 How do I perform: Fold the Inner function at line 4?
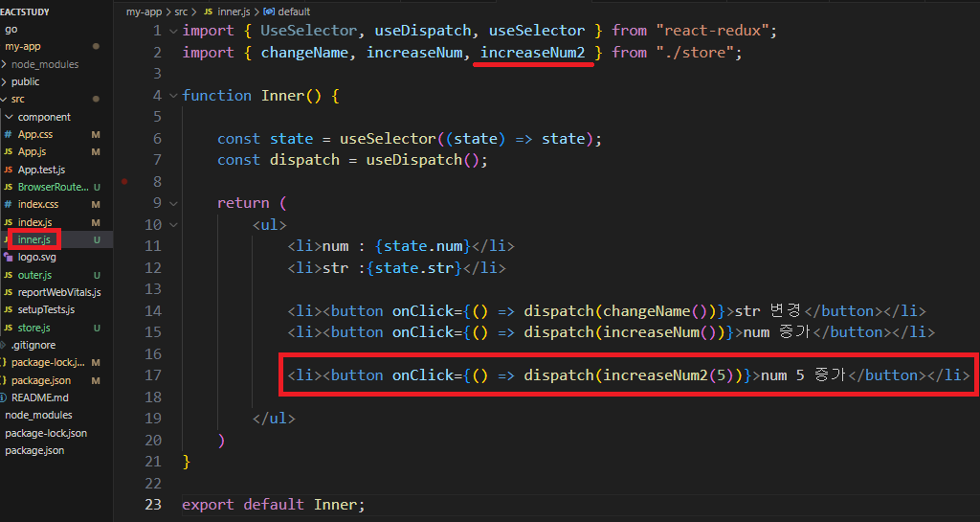click(174, 96)
